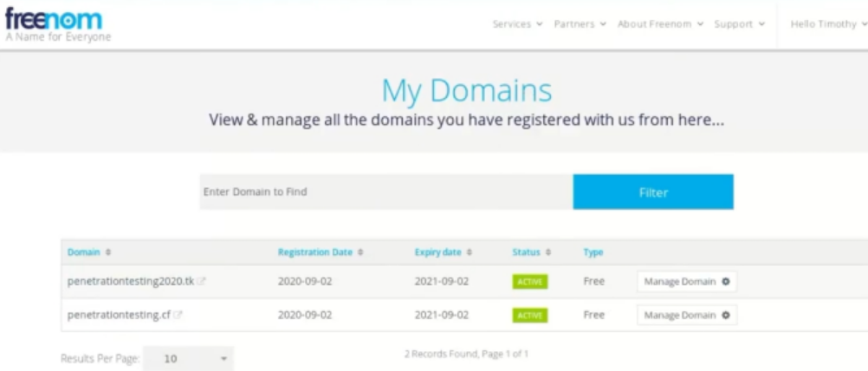Select the penetrationtesting.cf domain name

point(119,315)
